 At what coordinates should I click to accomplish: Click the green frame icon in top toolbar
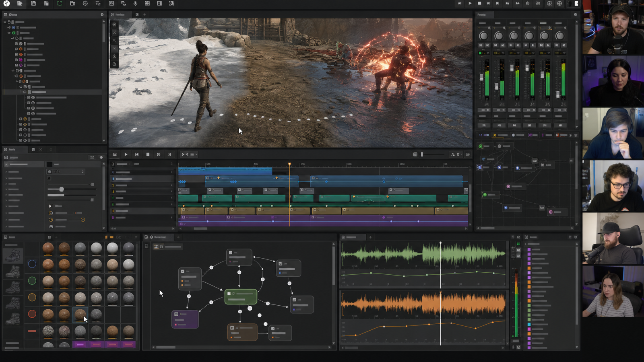(60, 3)
